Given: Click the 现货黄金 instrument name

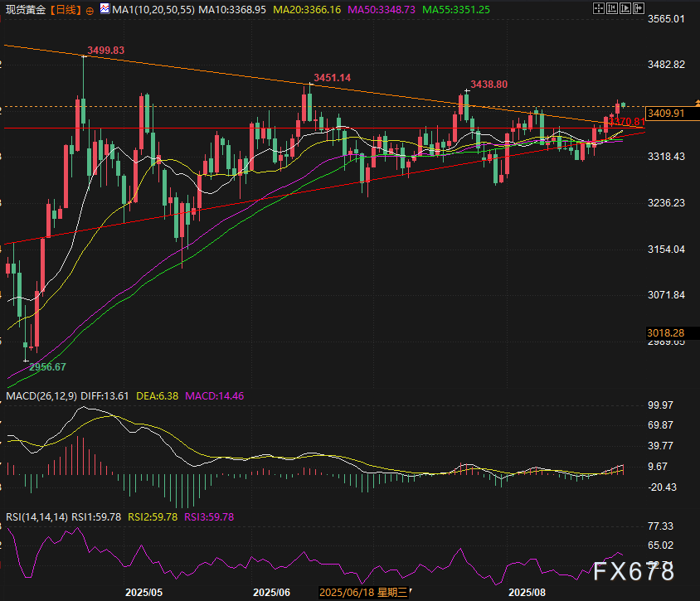Looking at the screenshot, I should point(24,9).
